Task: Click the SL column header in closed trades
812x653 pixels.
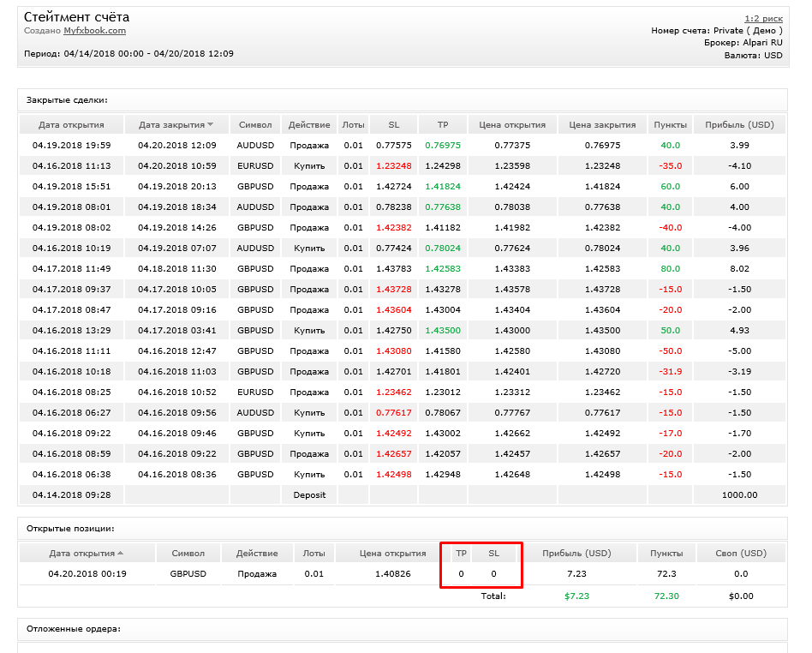Action: 393,125
